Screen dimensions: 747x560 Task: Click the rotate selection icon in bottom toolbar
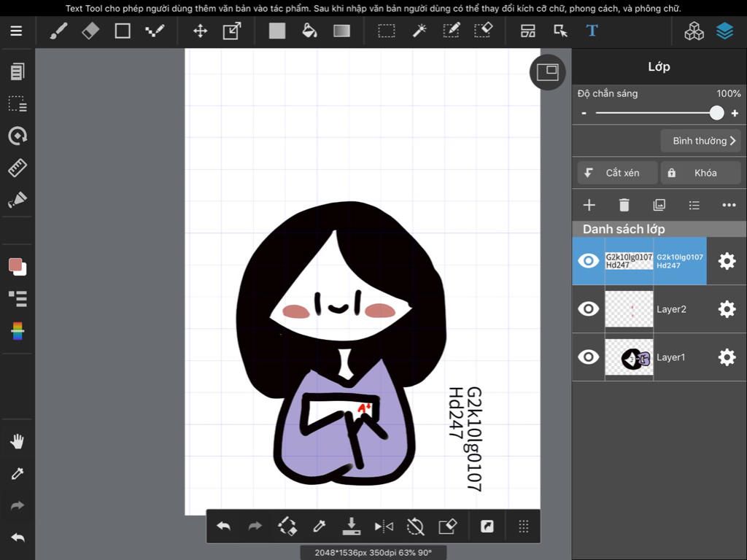(287, 526)
